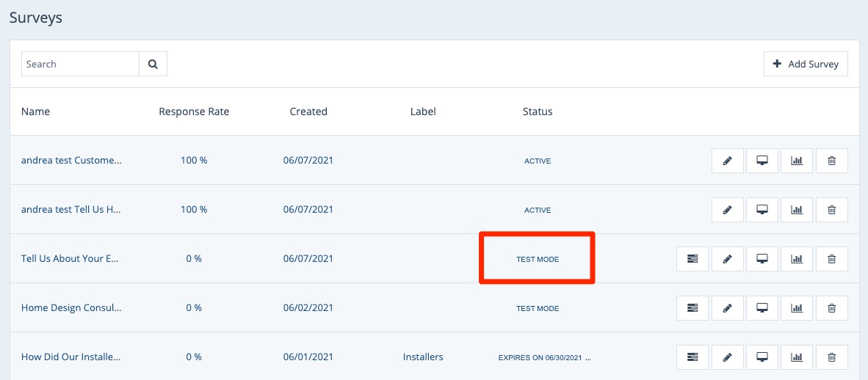Viewport: 868px width, 380px height.
Task: Click the Add Survey button
Action: pos(806,64)
